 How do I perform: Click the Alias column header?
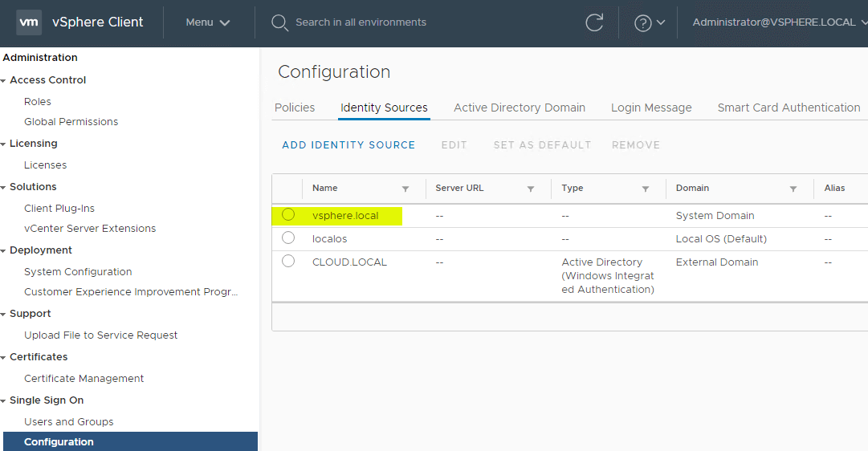(x=834, y=188)
